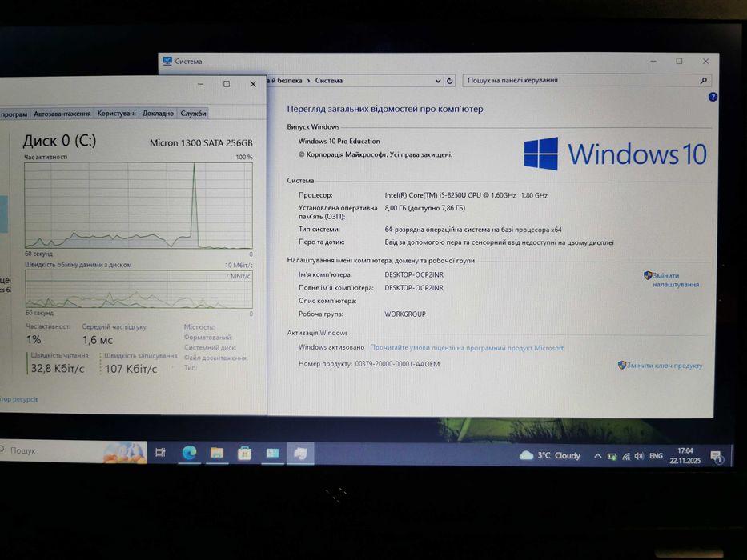Image resolution: width=747 pixels, height=560 pixels.
Task: Click the 107 Кбіт/с write speed value
Action: [x=131, y=369]
